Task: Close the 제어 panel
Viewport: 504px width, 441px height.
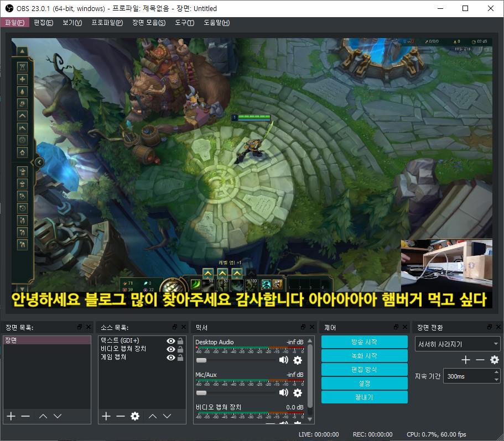Action: point(405,327)
